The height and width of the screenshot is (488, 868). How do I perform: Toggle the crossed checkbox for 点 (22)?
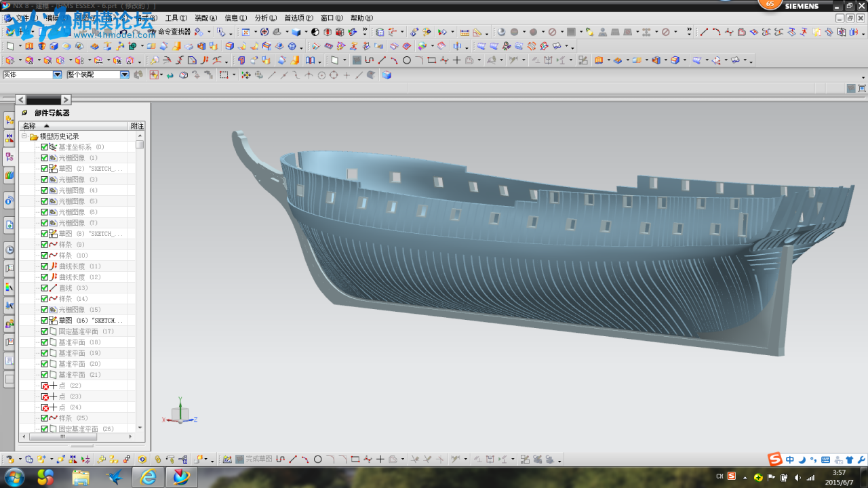tap(45, 386)
